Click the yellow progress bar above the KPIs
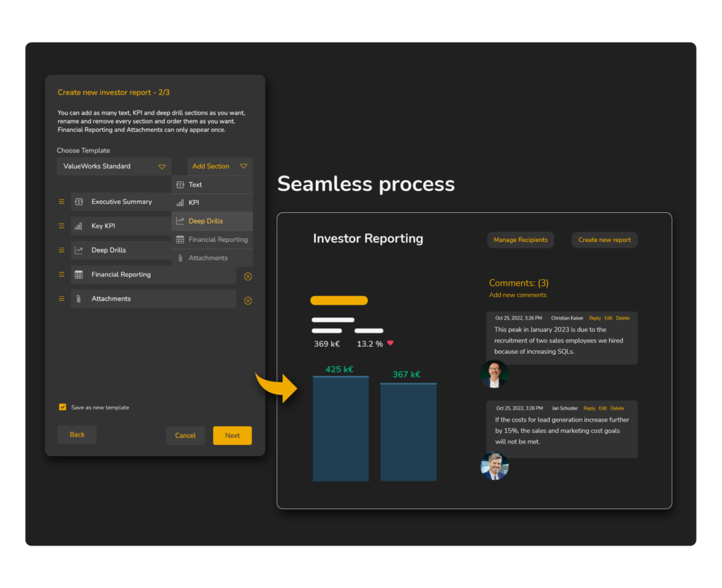 point(338,300)
